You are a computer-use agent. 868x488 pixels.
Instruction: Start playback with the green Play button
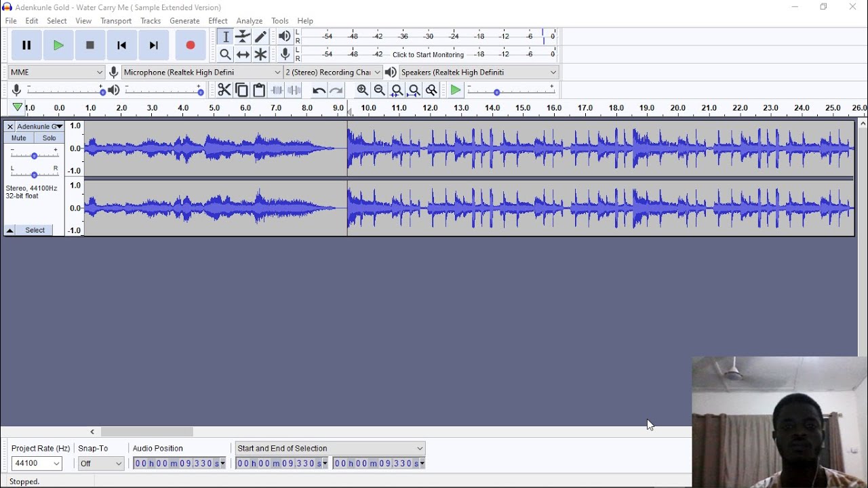coord(59,45)
